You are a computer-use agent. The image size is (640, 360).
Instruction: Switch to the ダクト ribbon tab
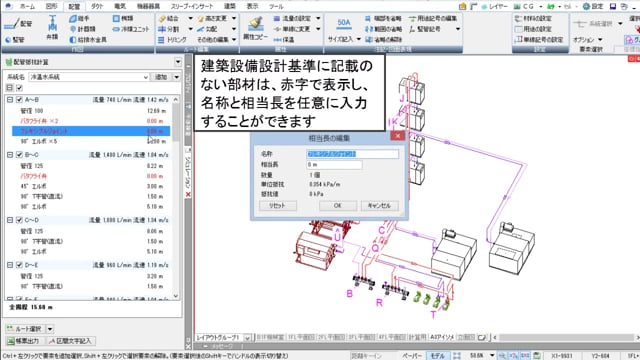pos(97,6)
